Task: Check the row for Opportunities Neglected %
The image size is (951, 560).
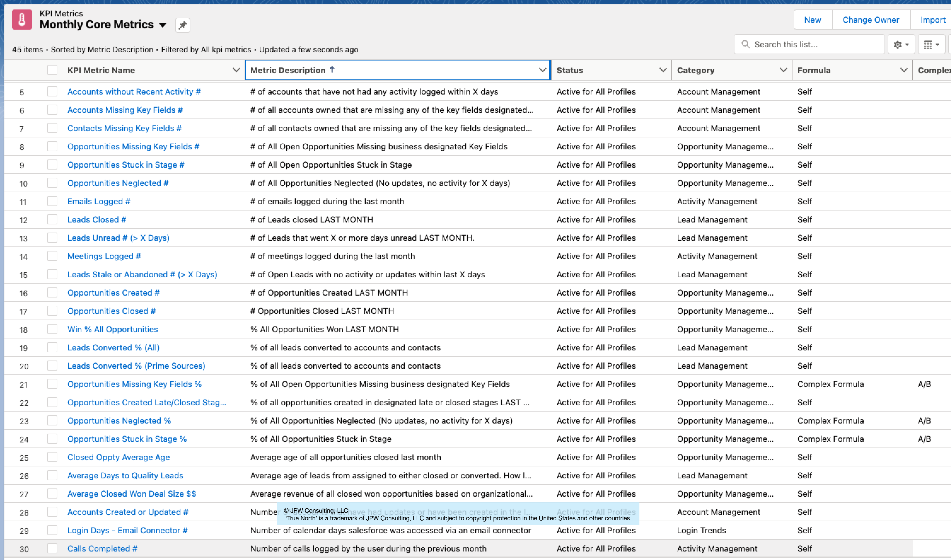Action: 52,421
